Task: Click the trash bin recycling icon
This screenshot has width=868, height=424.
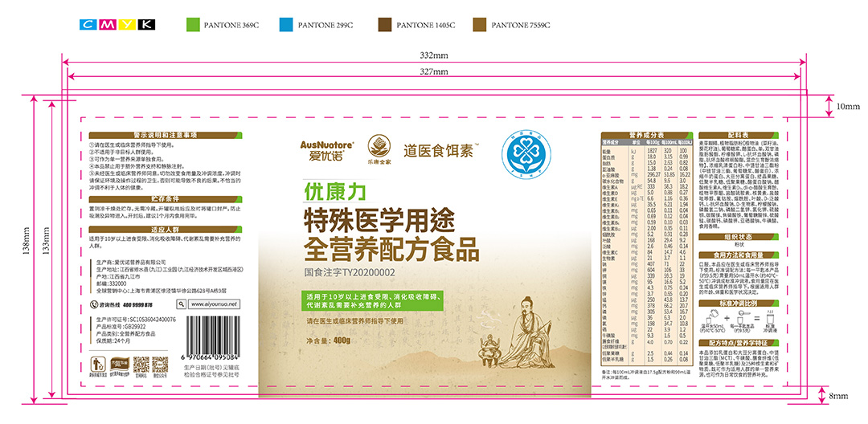Action: tap(97, 365)
